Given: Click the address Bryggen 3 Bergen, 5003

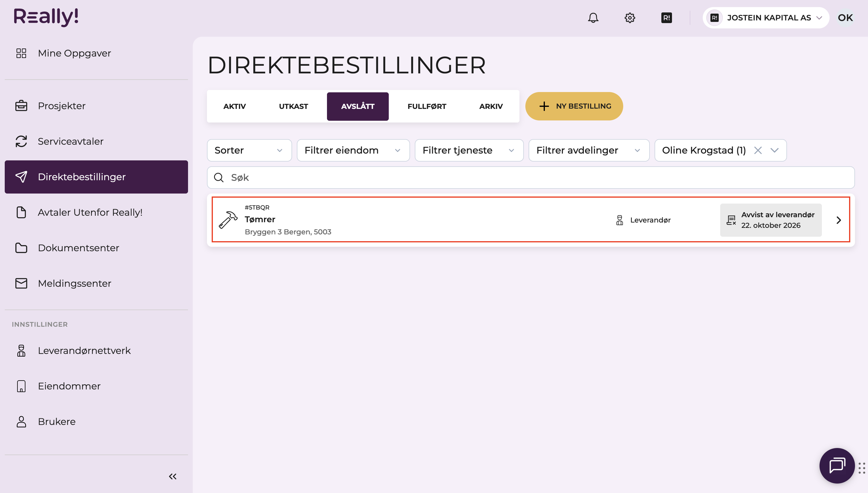Looking at the screenshot, I should 288,232.
